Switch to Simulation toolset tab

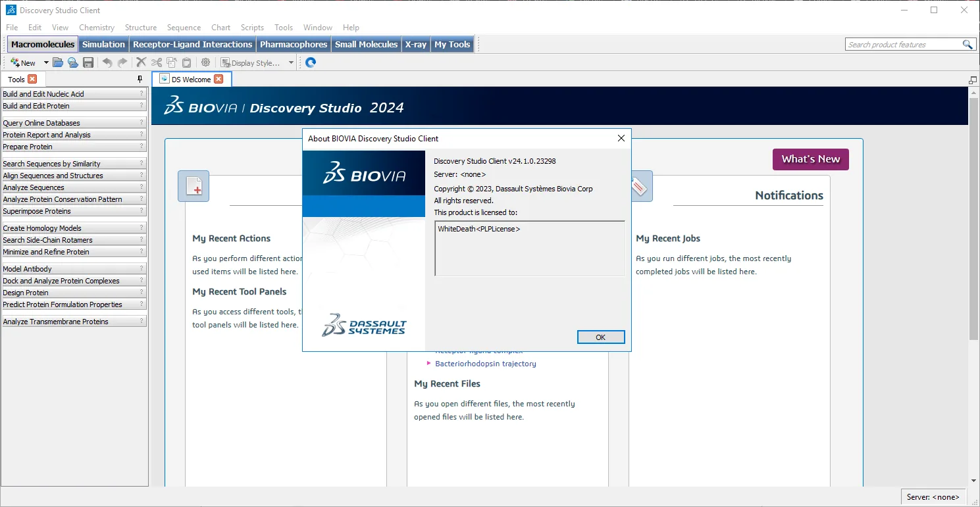click(x=103, y=44)
